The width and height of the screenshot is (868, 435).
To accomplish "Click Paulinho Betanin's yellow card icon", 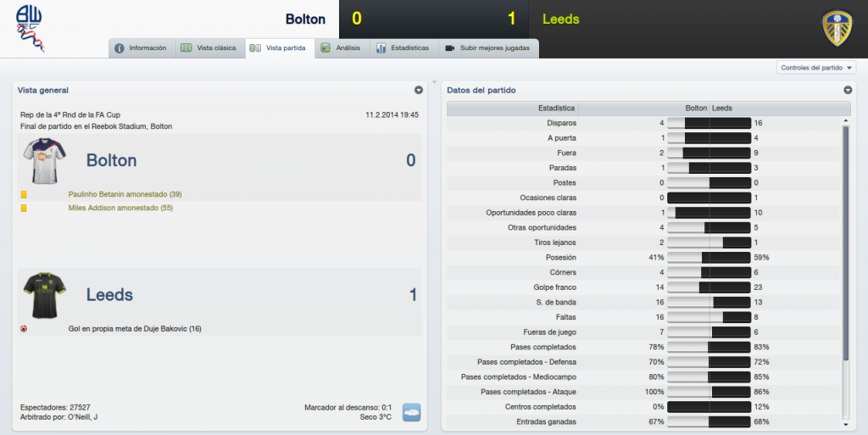I will (24, 195).
